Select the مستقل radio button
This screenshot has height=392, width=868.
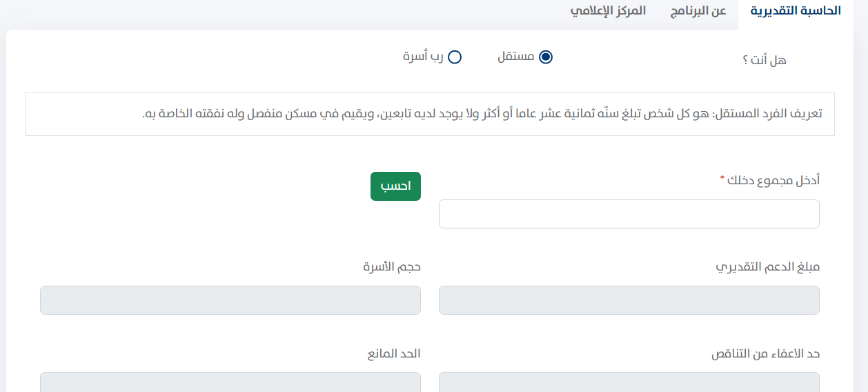pyautogui.click(x=546, y=57)
